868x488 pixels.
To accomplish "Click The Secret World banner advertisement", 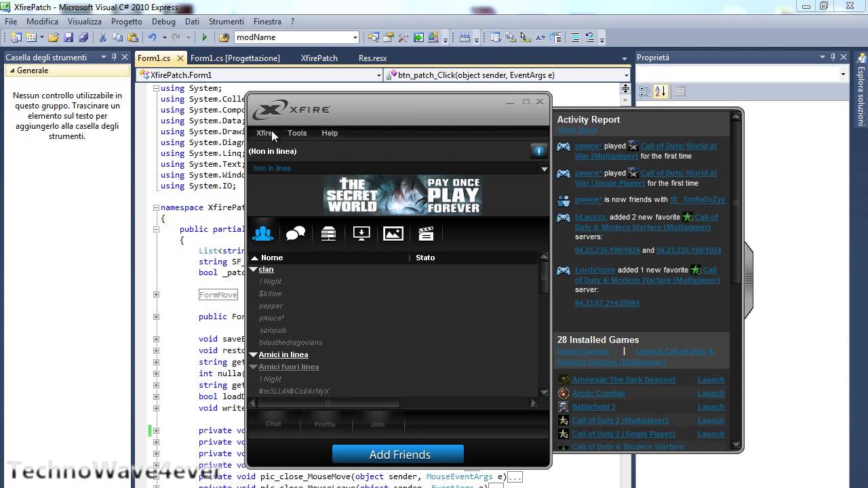I will [x=403, y=195].
